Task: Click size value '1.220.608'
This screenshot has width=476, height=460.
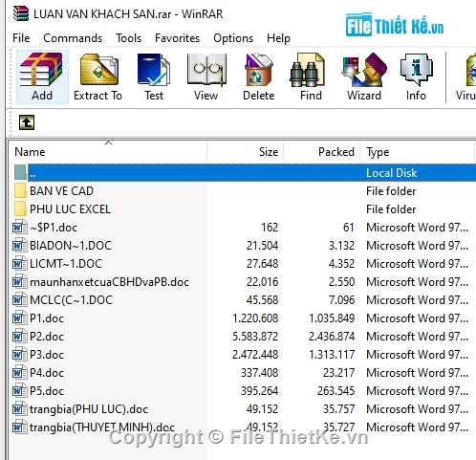Action: [x=255, y=318]
